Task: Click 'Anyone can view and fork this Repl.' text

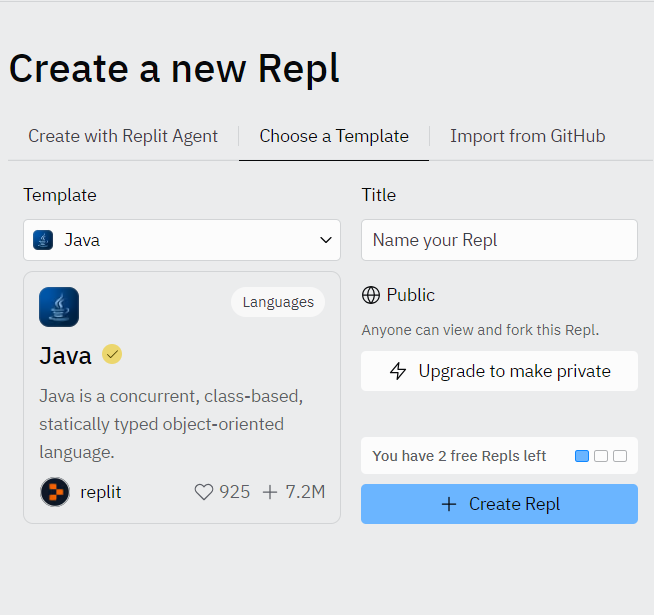Action: point(480,330)
